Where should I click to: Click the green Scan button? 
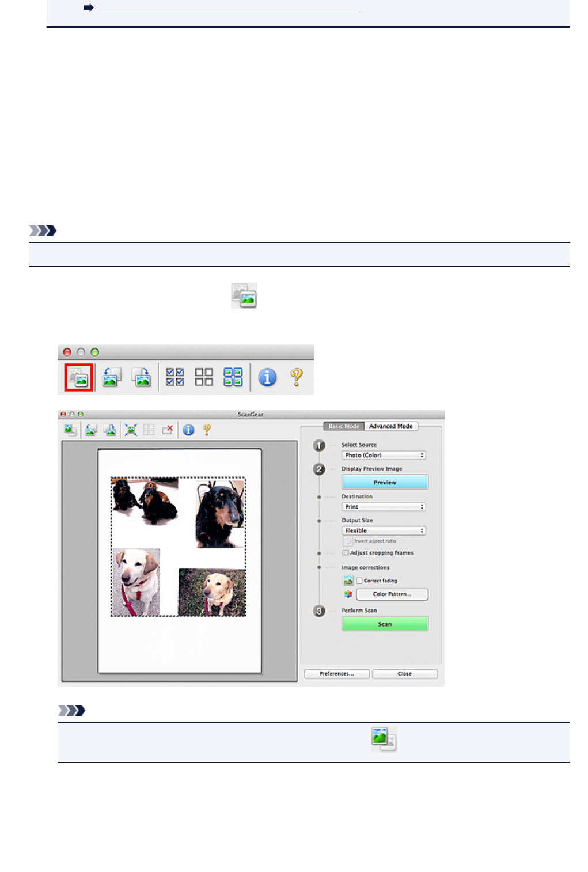click(385, 624)
